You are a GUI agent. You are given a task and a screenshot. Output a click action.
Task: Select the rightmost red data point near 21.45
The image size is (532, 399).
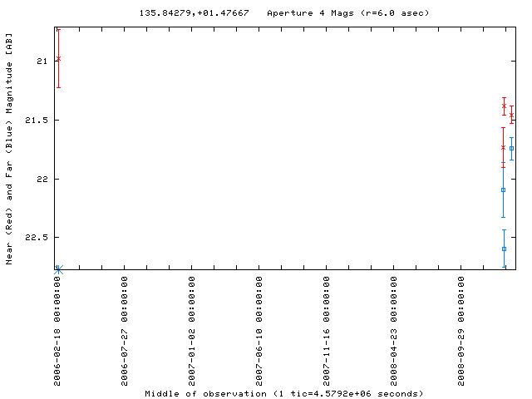tap(511, 116)
